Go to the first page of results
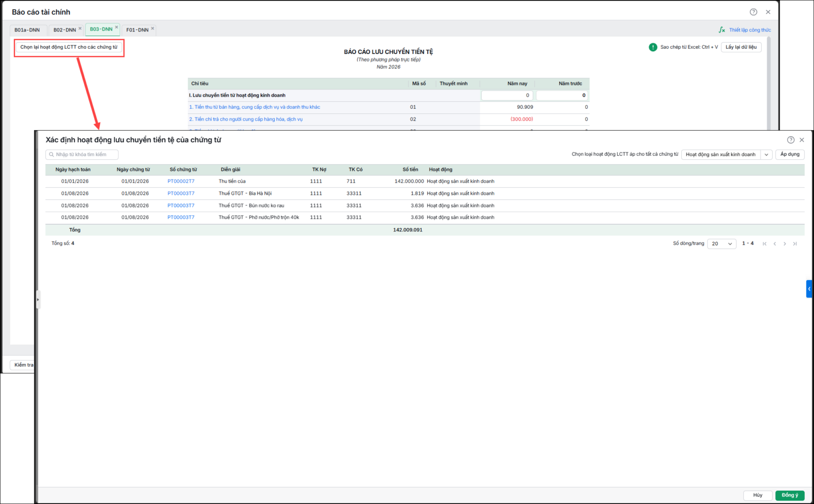The image size is (814, 504). (765, 244)
